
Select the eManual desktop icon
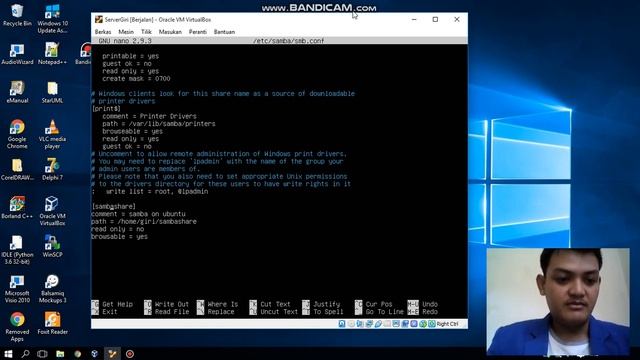(17, 92)
